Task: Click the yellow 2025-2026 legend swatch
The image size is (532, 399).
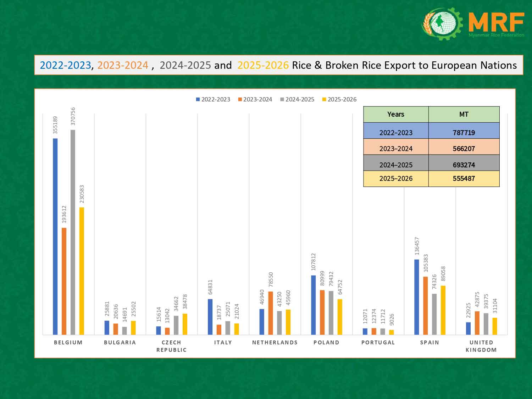Action: 324,100
